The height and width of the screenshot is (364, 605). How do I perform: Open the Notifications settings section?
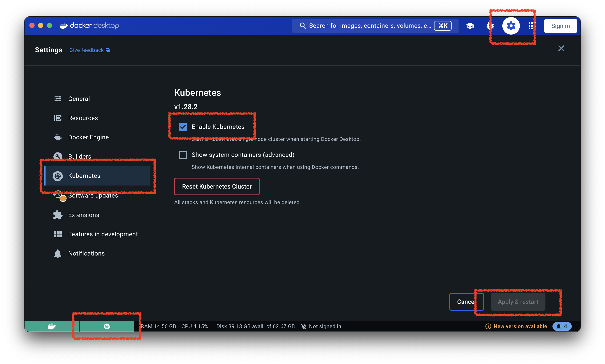[97, 253]
